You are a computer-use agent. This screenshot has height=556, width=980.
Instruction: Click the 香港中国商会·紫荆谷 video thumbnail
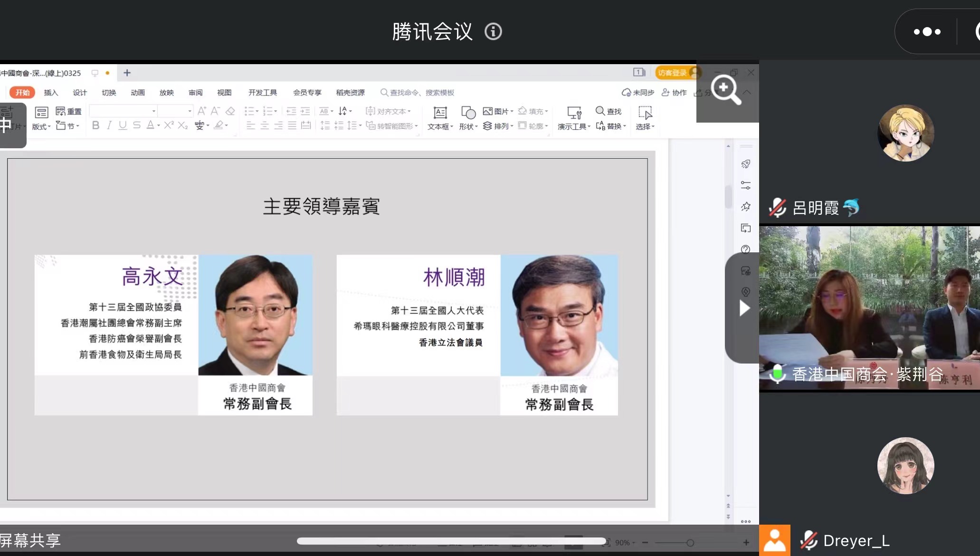(x=869, y=309)
